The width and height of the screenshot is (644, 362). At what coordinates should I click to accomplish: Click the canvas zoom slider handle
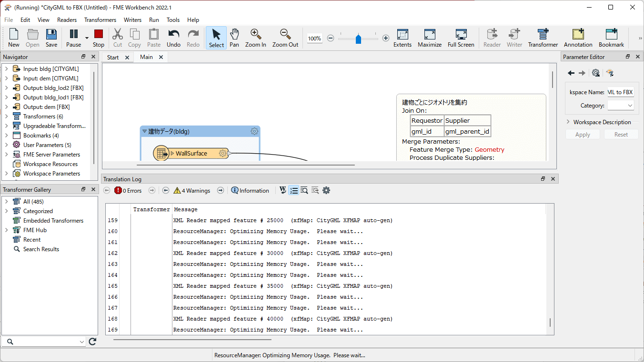click(x=358, y=39)
